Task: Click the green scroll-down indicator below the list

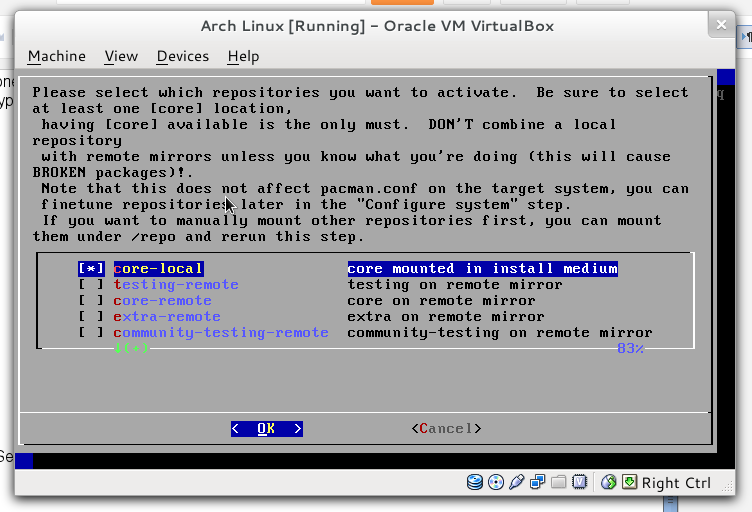Action: 131,348
